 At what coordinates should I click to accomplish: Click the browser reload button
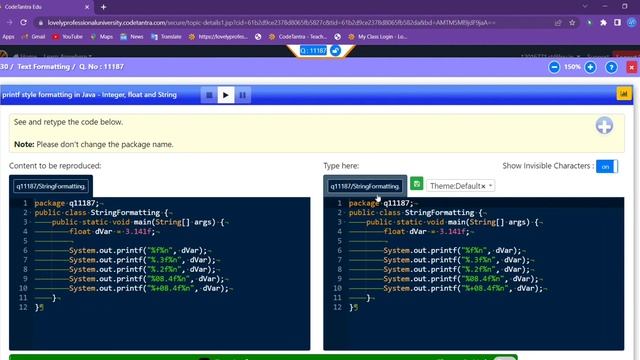tap(23, 22)
